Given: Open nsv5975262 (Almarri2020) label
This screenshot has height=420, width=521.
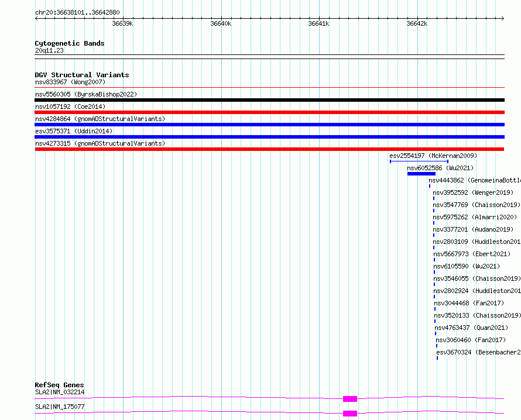Looking at the screenshot, I should [475, 217].
